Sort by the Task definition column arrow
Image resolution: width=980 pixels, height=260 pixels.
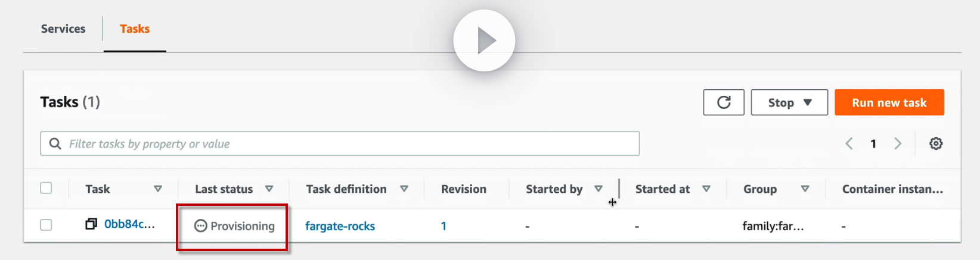(x=404, y=189)
